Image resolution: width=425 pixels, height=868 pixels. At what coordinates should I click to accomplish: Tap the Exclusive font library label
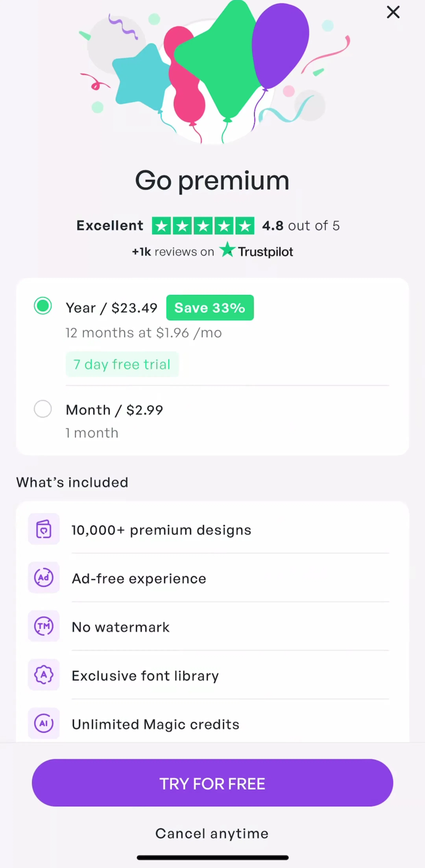145,676
